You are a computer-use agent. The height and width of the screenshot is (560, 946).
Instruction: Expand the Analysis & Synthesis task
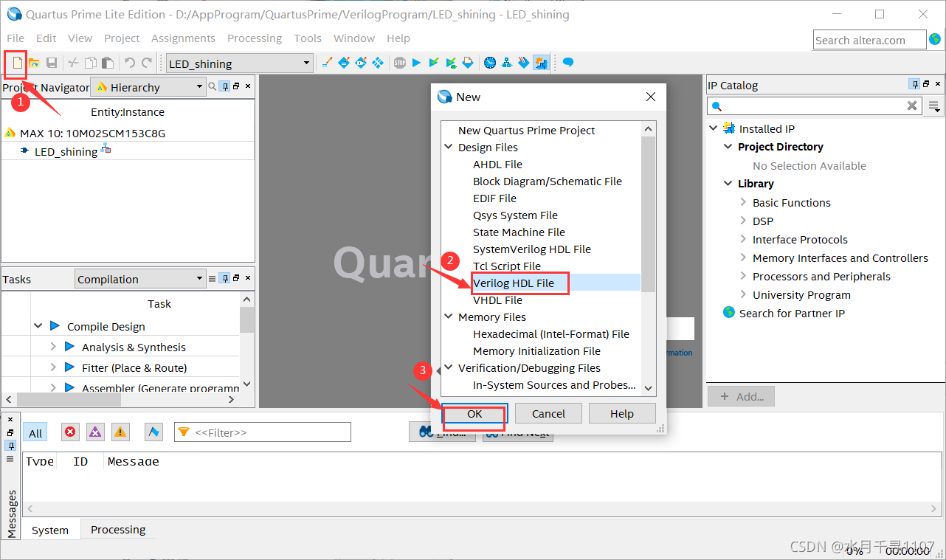52,347
